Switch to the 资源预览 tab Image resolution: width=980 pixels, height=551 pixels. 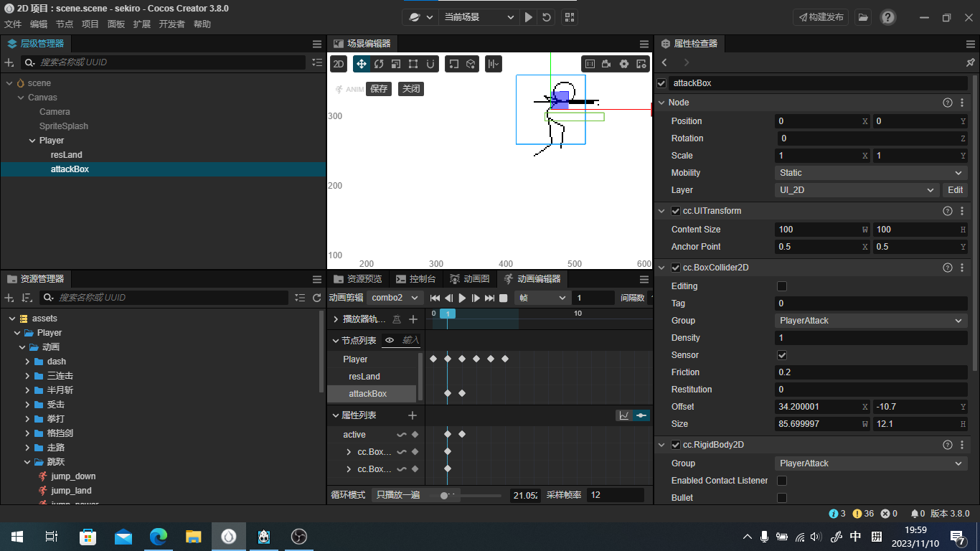(x=358, y=279)
